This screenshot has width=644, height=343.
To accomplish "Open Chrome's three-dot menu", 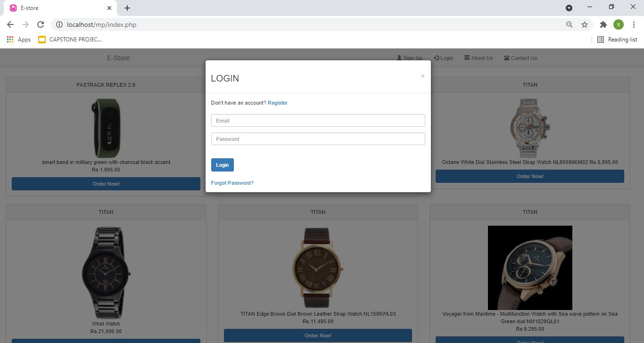I will [634, 24].
